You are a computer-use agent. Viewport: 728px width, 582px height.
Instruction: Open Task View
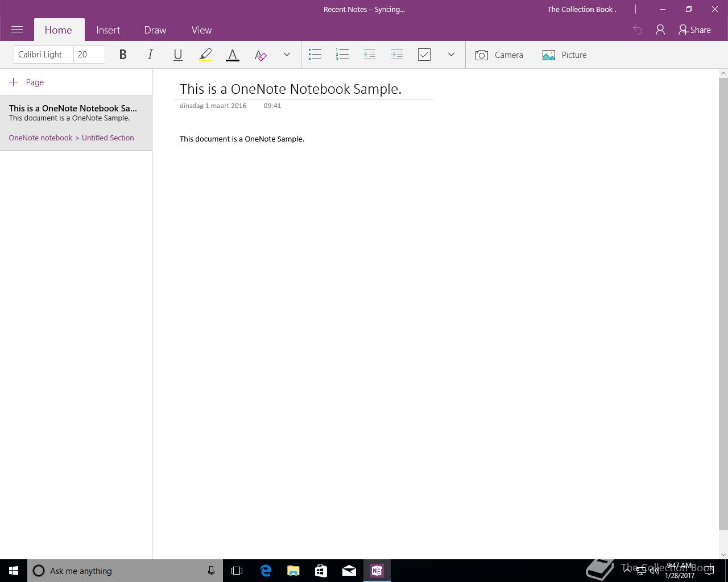237,571
